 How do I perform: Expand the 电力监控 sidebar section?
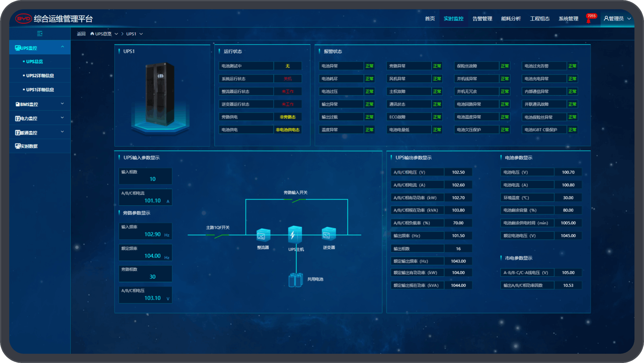click(x=62, y=118)
